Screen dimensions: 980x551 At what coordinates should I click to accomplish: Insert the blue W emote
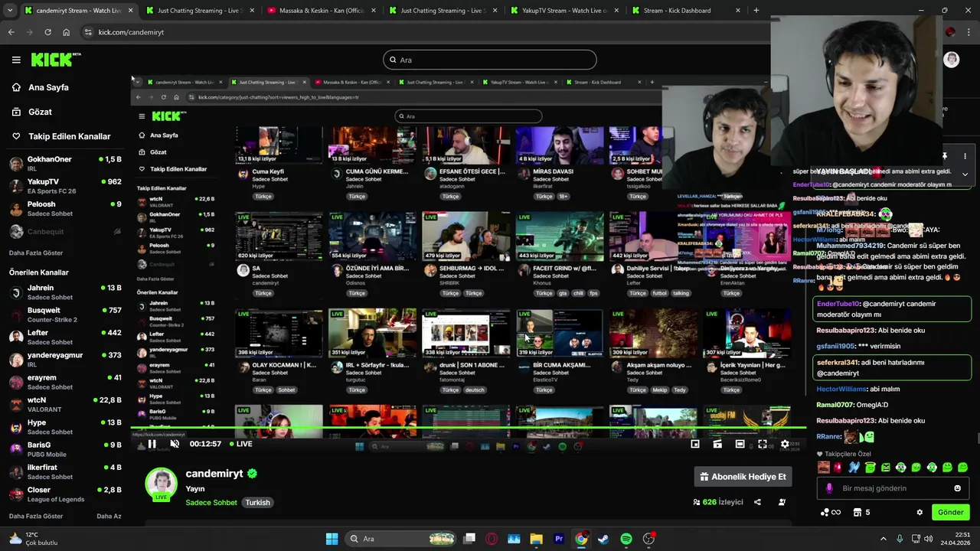click(x=854, y=467)
